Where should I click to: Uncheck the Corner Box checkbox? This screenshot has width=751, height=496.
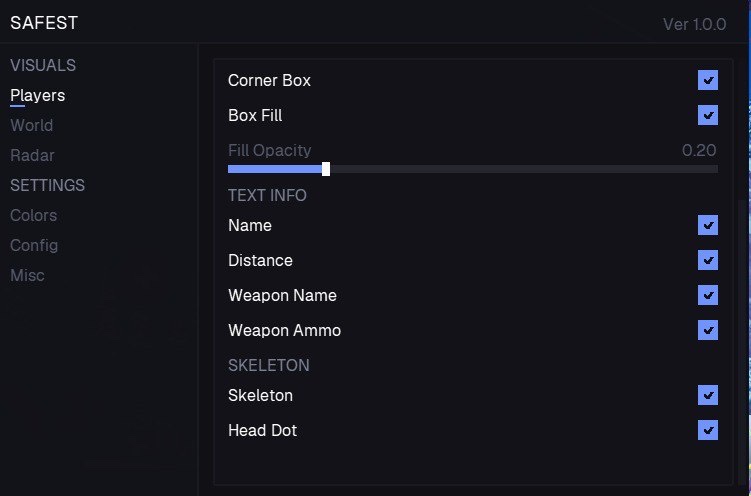click(708, 81)
